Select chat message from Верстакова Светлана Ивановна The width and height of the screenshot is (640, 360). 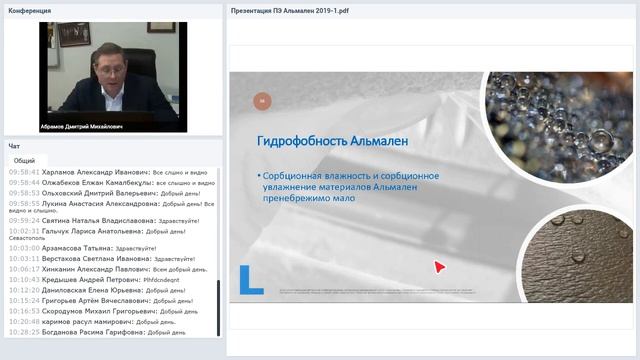(102, 258)
